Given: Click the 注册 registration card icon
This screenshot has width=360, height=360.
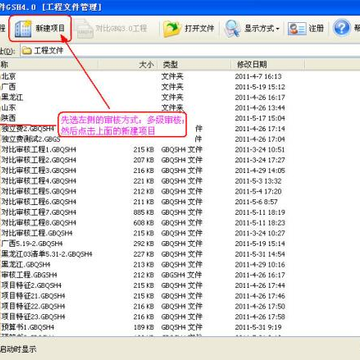Looking at the screenshot, I should (297, 29).
